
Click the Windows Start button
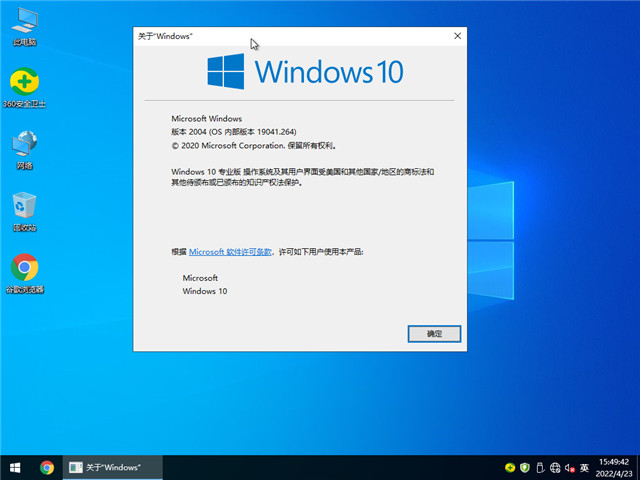pyautogui.click(x=16, y=467)
